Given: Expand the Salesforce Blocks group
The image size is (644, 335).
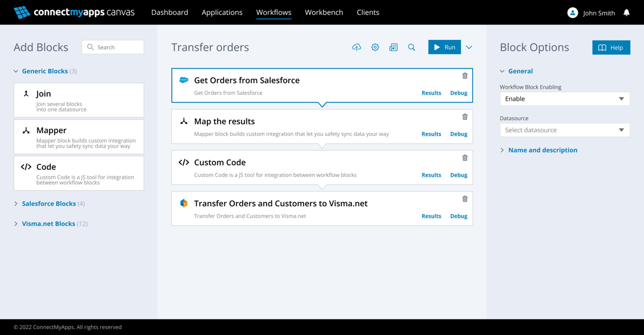Looking at the screenshot, I should 48,204.
